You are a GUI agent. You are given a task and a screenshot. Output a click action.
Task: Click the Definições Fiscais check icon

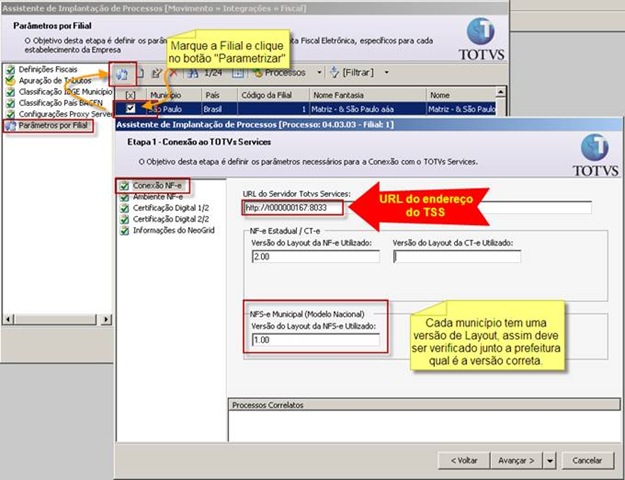[10, 70]
